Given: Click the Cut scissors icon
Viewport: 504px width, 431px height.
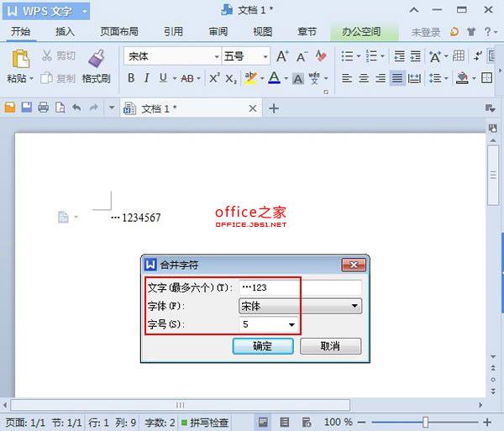Looking at the screenshot, I should click(47, 55).
